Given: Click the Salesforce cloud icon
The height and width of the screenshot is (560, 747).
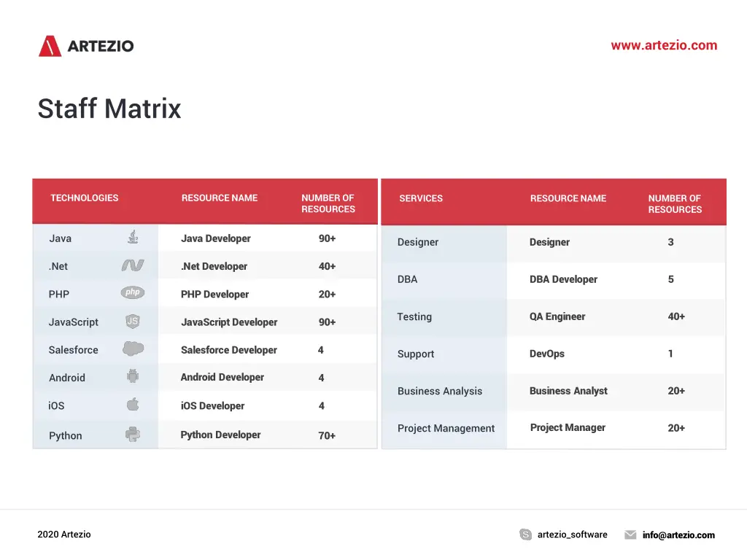Looking at the screenshot, I should click(x=133, y=349).
